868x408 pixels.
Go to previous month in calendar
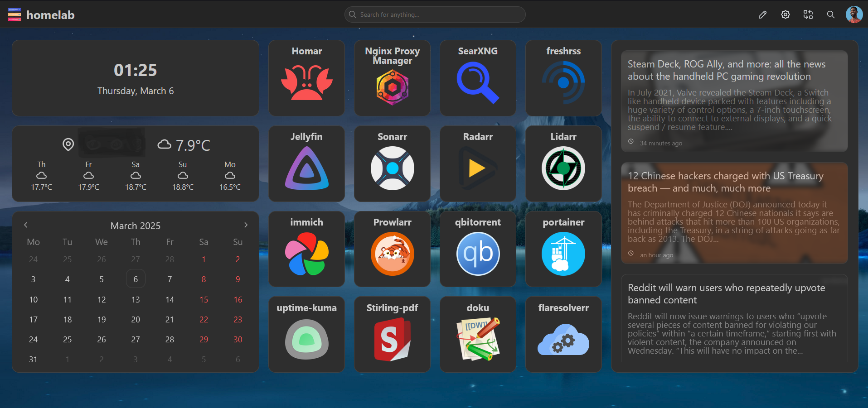point(26,225)
